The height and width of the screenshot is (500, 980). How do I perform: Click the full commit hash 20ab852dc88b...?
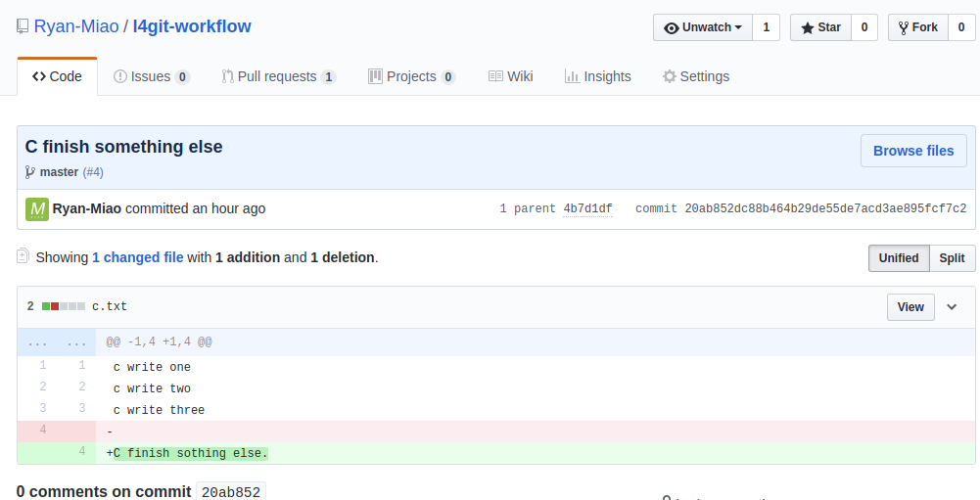pyautogui.click(x=825, y=208)
